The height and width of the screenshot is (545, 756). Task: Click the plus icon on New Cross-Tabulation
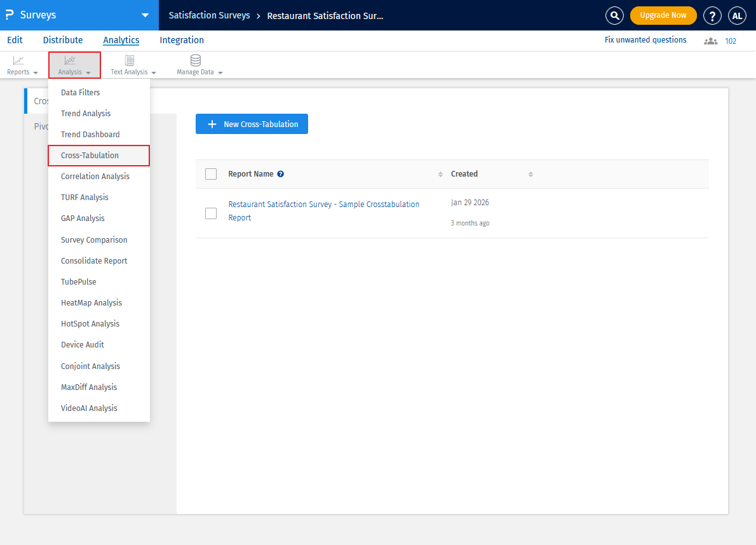212,124
